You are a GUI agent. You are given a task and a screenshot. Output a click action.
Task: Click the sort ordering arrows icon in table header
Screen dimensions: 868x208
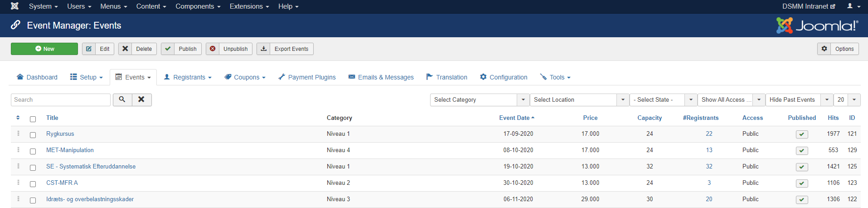pyautogui.click(x=18, y=118)
